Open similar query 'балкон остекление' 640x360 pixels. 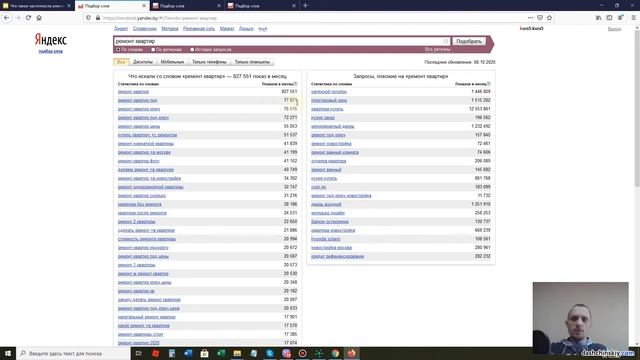(x=330, y=222)
